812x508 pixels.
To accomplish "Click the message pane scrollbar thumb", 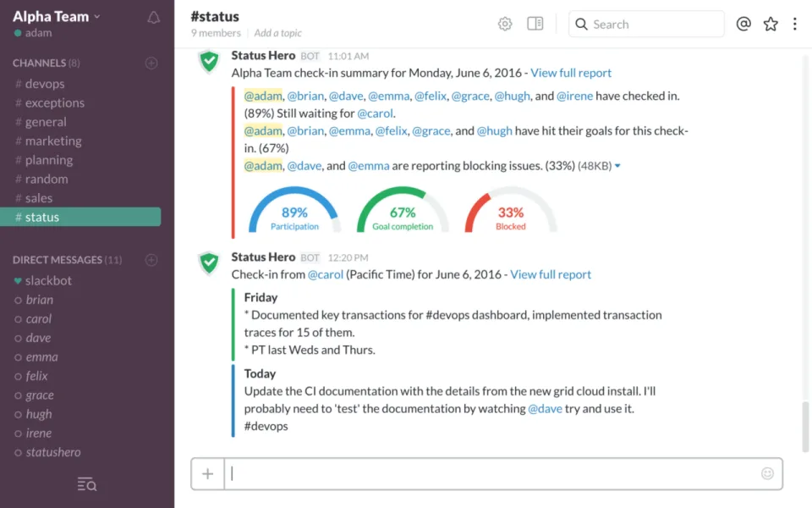I will click(x=805, y=426).
